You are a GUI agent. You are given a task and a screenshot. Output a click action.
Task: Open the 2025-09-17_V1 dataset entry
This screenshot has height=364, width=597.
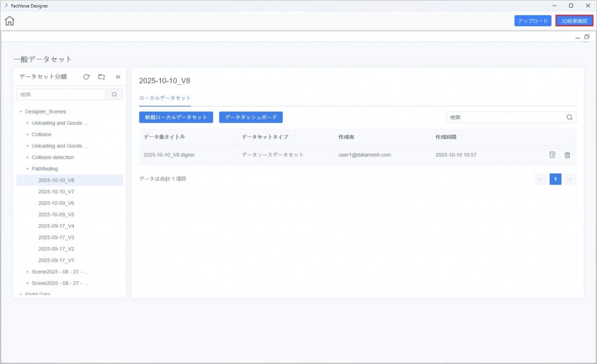pyautogui.click(x=56, y=260)
